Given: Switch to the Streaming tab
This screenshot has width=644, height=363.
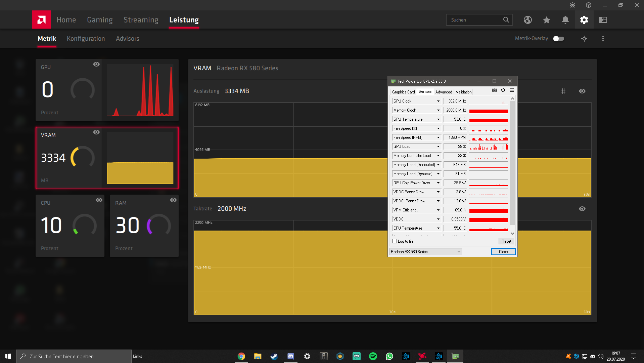Looking at the screenshot, I should (x=141, y=20).
